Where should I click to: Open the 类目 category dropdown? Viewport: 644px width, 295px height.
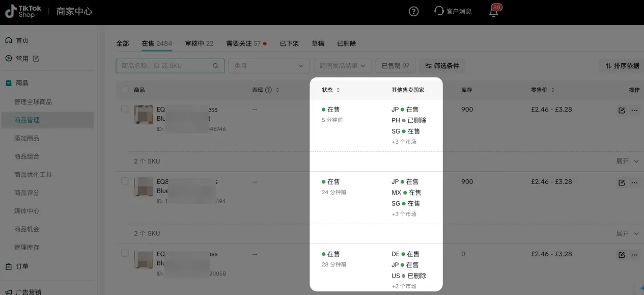pos(269,66)
